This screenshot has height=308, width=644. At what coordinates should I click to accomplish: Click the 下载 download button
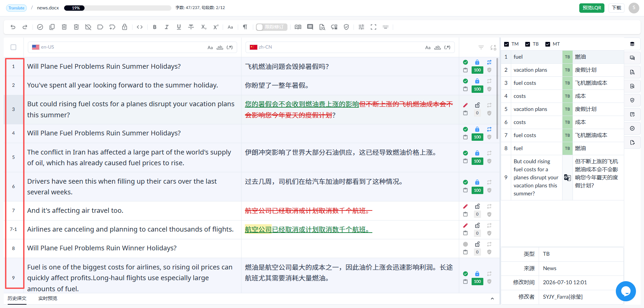(616, 8)
